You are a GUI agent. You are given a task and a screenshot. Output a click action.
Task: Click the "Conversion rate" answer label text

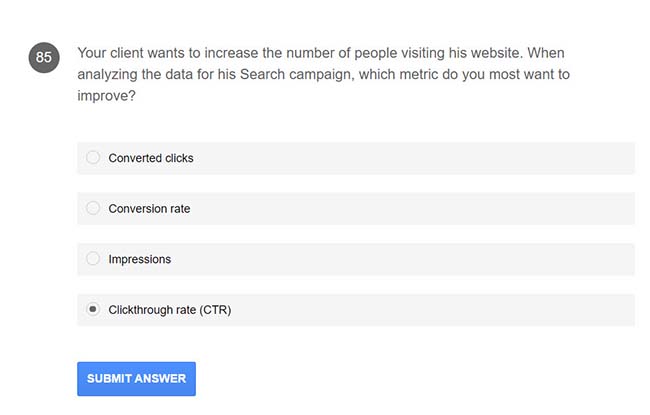149,209
